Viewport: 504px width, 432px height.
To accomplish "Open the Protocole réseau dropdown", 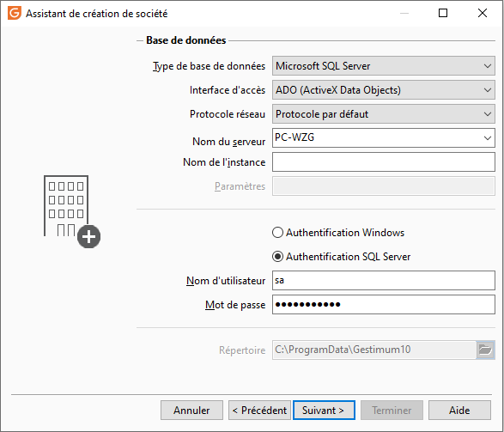I will (384, 114).
